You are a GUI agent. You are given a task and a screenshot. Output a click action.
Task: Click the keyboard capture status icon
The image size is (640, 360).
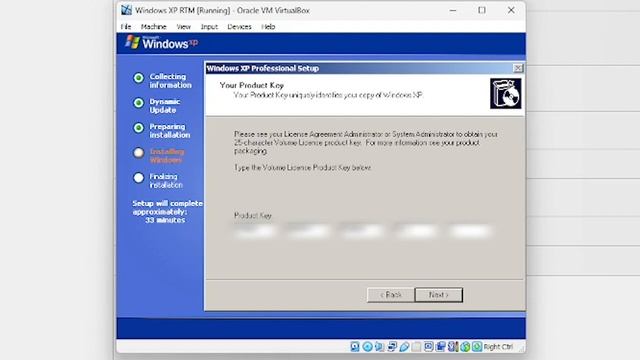477,347
